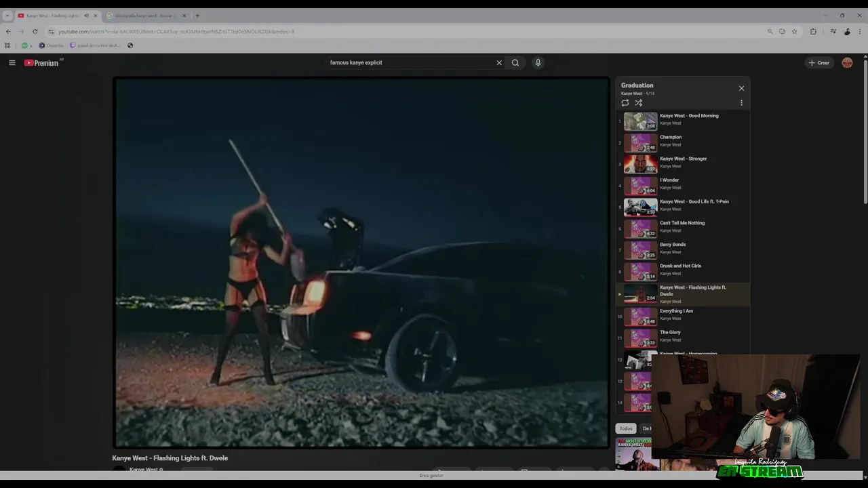
Task: View site information in address bar
Action: 51,31
